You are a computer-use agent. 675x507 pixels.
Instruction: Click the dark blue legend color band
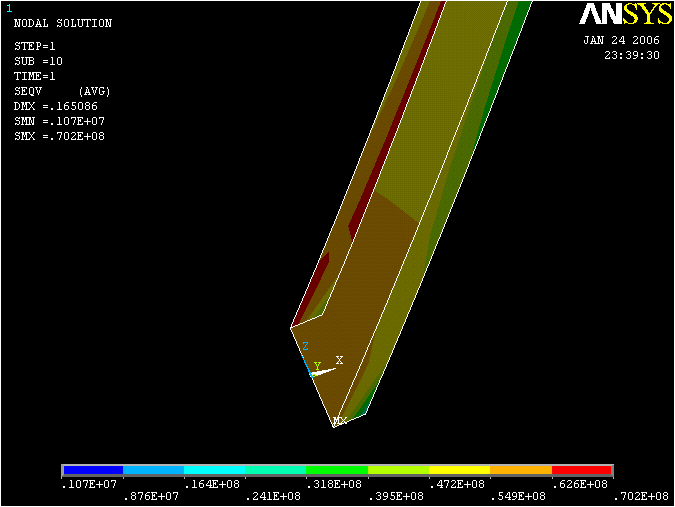93,470
